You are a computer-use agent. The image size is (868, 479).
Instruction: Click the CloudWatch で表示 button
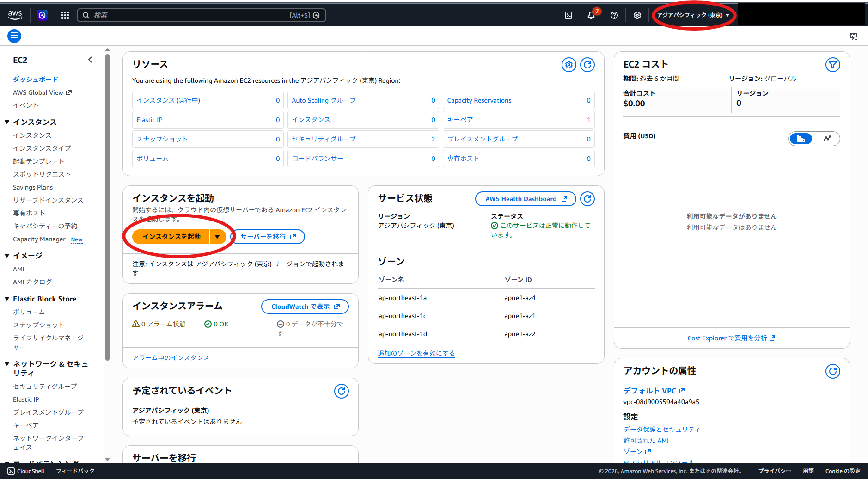305,307
